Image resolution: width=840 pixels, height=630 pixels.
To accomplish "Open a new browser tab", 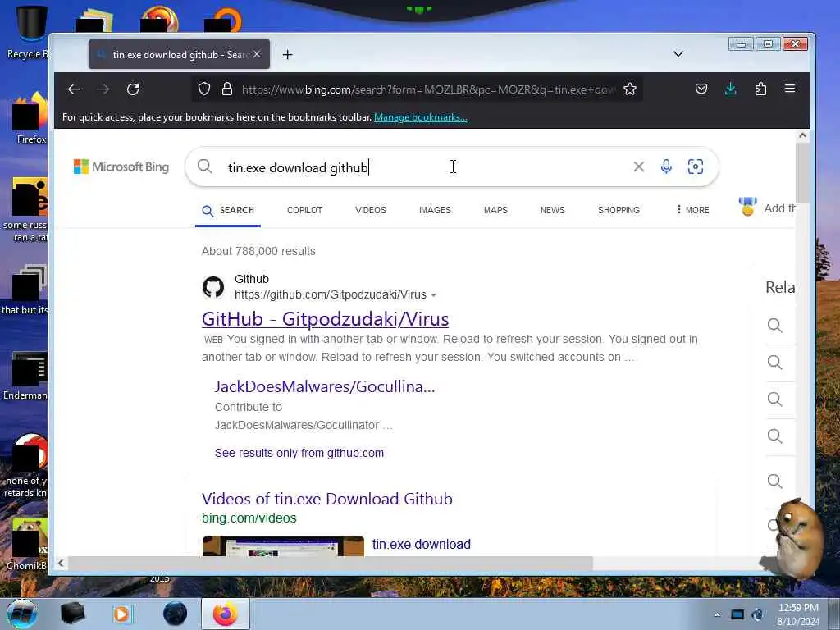I will [x=288, y=55].
